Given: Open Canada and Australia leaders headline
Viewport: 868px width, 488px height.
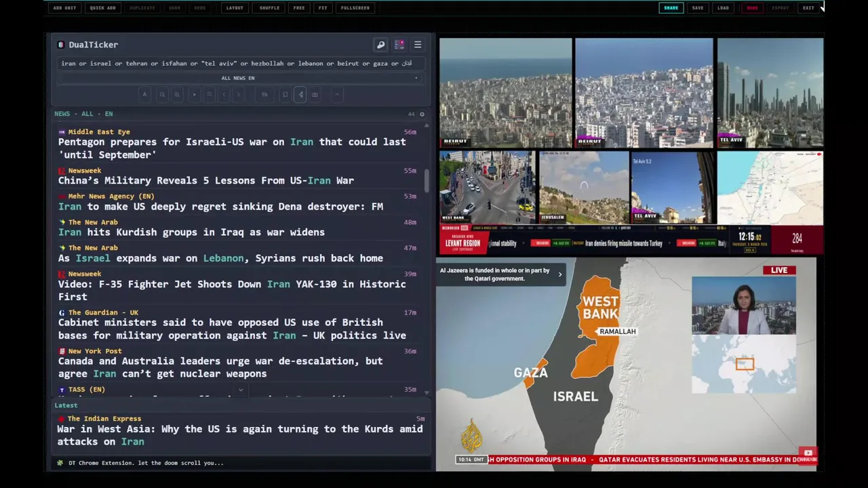Looking at the screenshot, I should [x=220, y=367].
